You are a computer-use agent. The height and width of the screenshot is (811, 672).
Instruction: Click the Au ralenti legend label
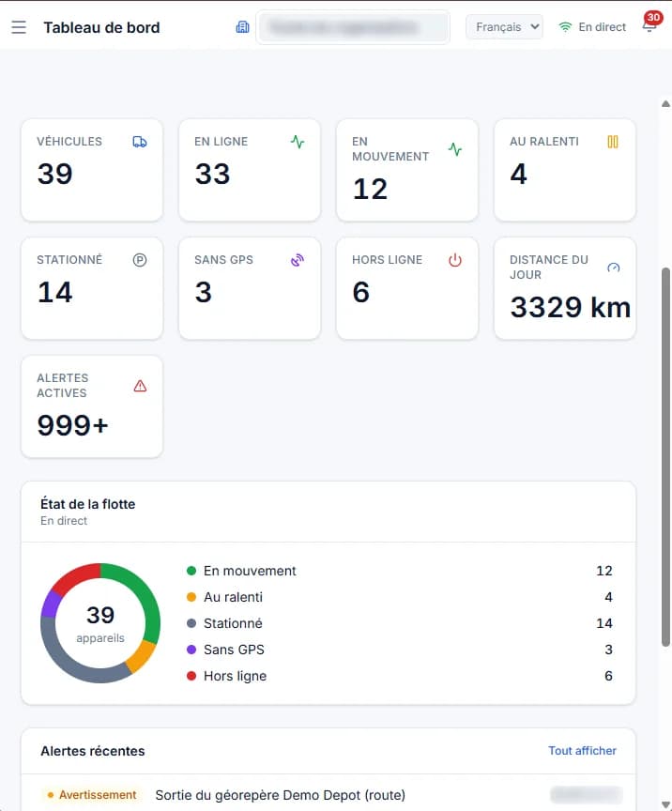point(234,597)
